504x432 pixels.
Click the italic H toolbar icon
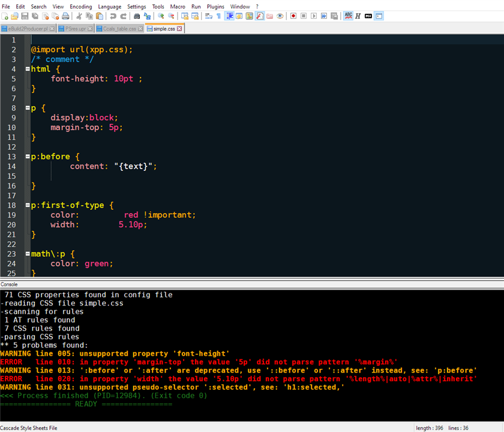click(x=358, y=16)
